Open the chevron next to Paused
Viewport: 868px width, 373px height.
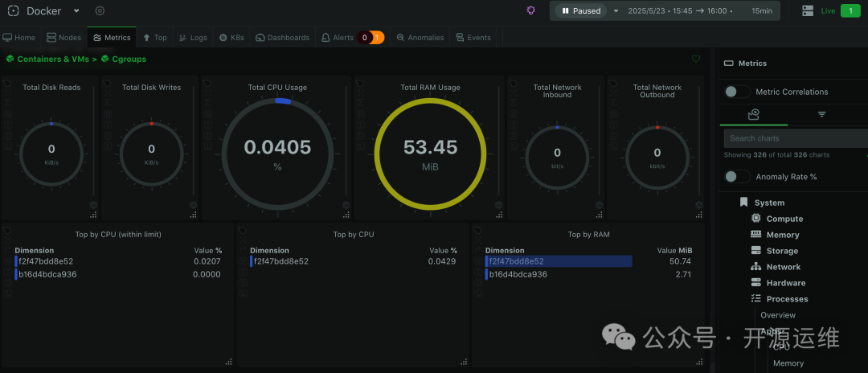coord(616,10)
